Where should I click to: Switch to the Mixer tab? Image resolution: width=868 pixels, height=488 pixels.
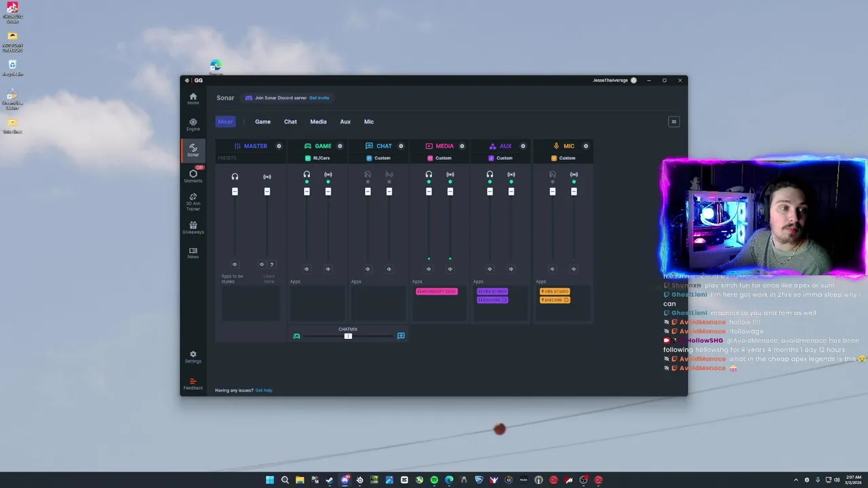[226, 122]
